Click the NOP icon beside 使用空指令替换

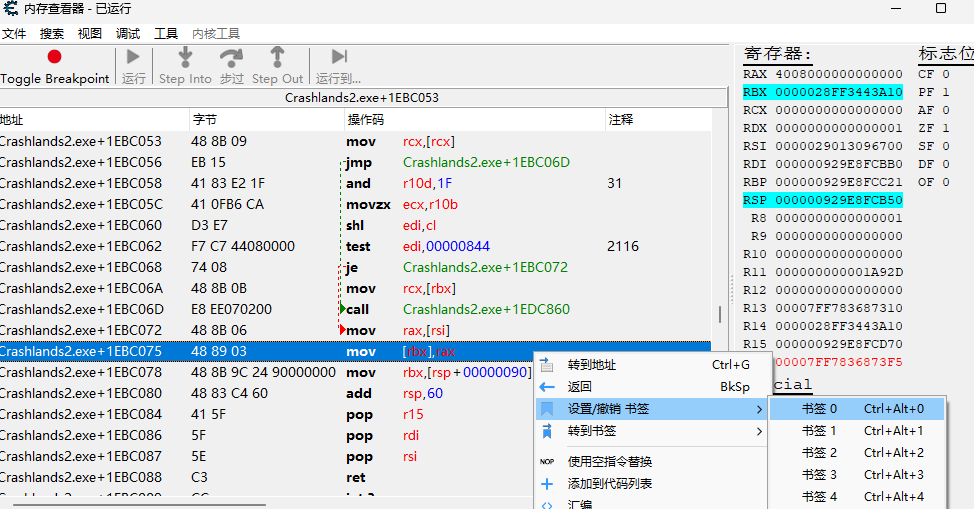pyautogui.click(x=547, y=462)
